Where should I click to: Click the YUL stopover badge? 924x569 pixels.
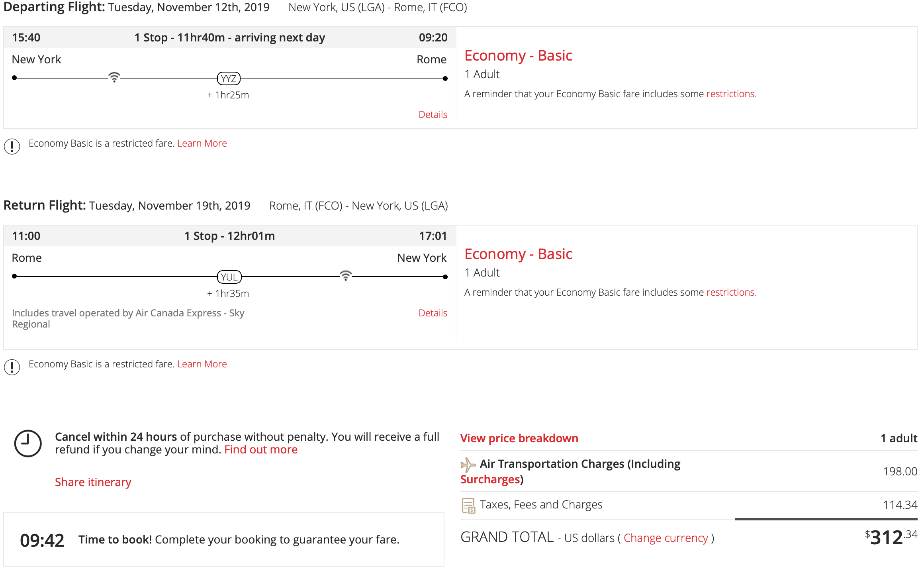229,277
